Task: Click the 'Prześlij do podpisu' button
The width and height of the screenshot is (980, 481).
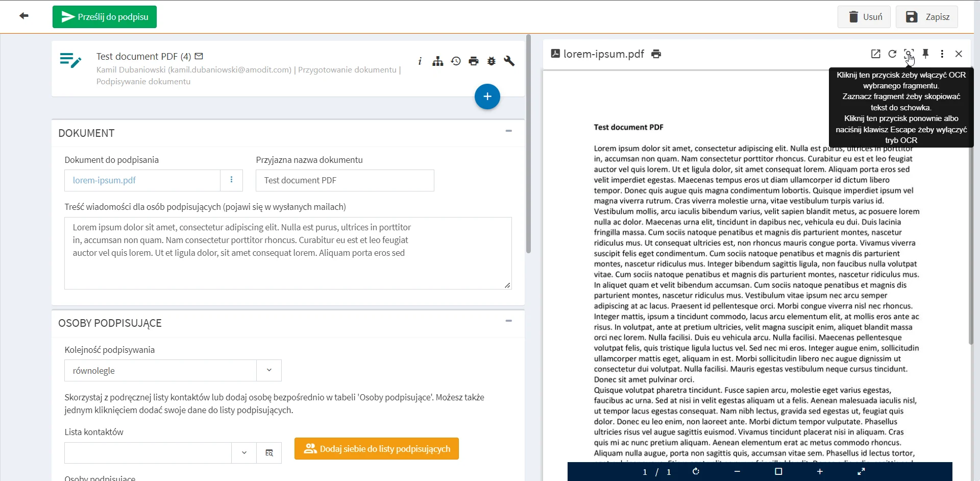Action: (x=105, y=17)
